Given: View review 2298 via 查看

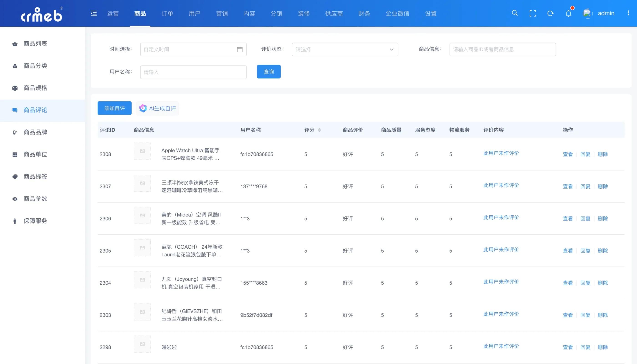Looking at the screenshot, I should [568, 347].
